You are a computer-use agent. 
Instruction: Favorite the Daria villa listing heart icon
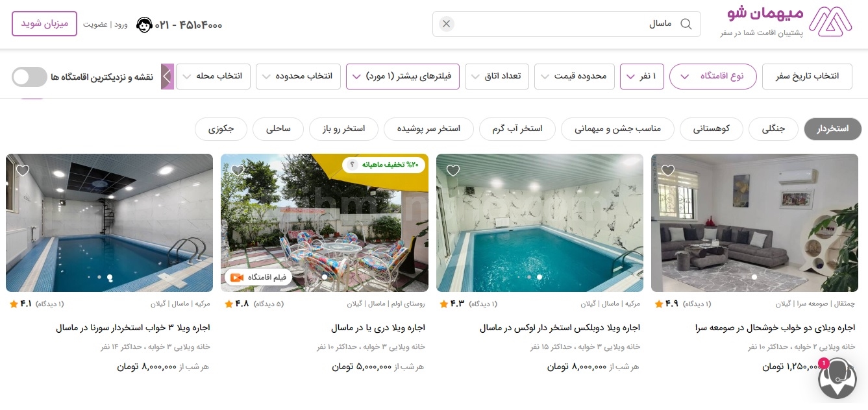point(238,171)
